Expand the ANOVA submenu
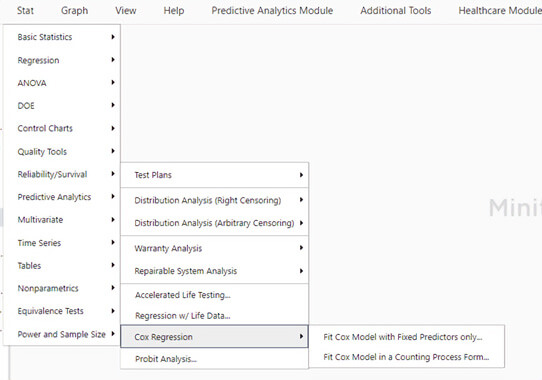The width and height of the screenshot is (542, 380). pos(62,83)
